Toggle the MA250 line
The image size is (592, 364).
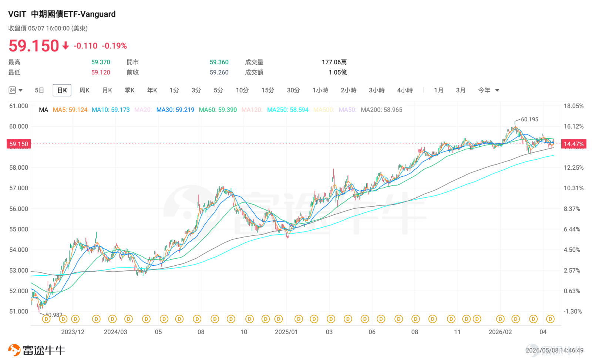click(x=288, y=110)
